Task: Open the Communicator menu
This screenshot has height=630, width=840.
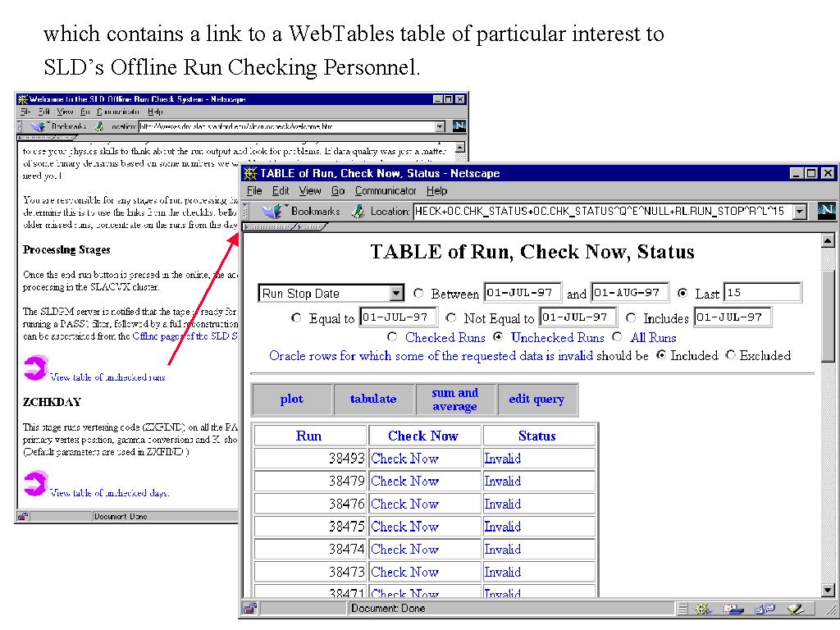Action: (x=385, y=190)
